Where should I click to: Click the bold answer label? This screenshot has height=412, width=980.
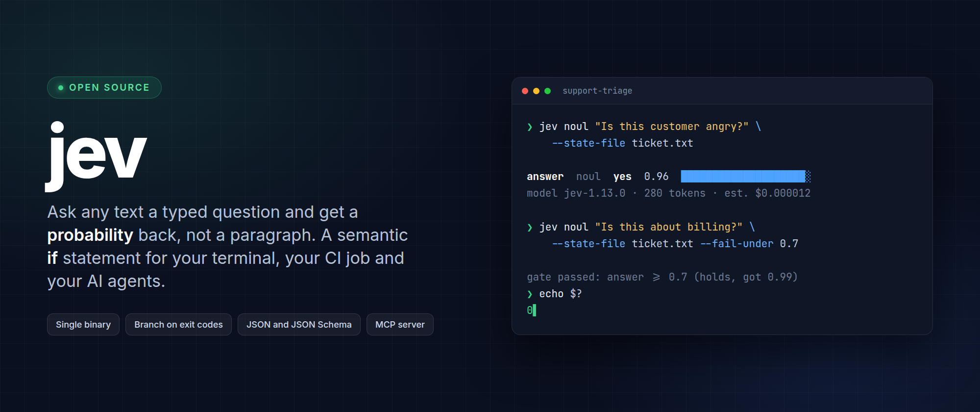(545, 177)
